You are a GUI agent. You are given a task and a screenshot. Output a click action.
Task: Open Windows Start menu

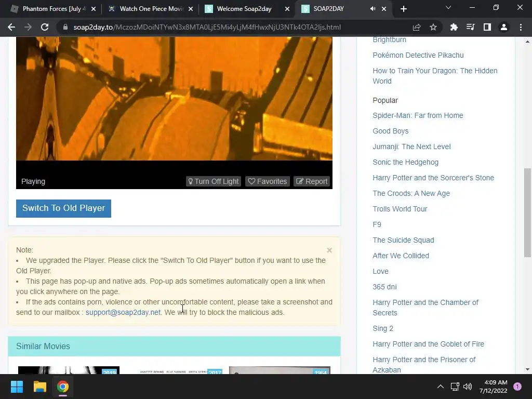(x=17, y=387)
